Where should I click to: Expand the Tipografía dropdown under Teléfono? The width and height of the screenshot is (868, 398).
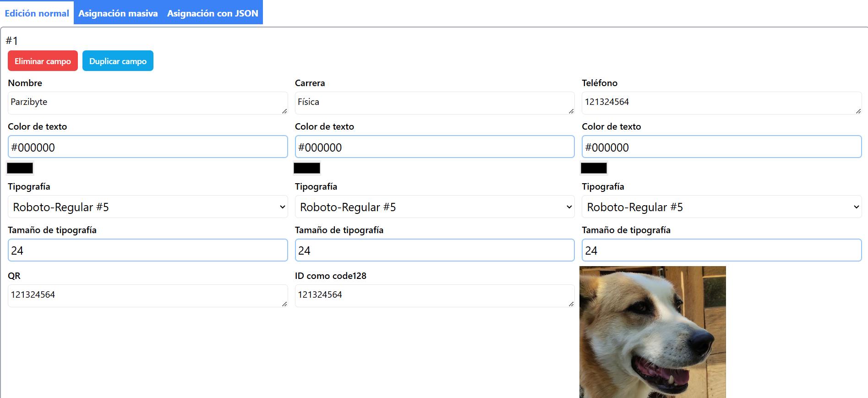(x=721, y=207)
